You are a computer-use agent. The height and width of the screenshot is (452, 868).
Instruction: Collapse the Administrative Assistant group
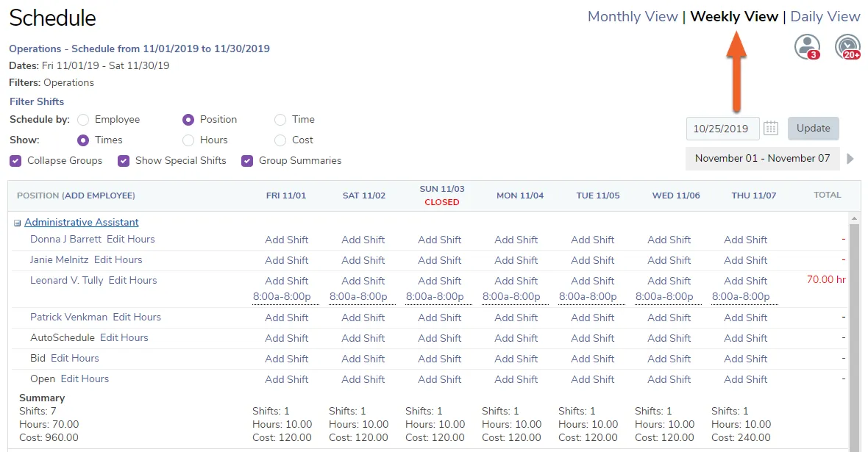click(x=17, y=223)
